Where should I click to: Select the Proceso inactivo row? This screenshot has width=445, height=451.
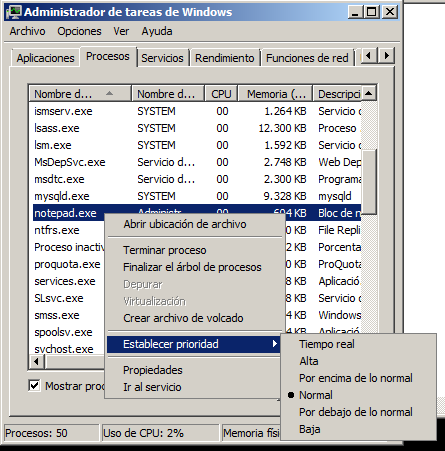(68, 247)
